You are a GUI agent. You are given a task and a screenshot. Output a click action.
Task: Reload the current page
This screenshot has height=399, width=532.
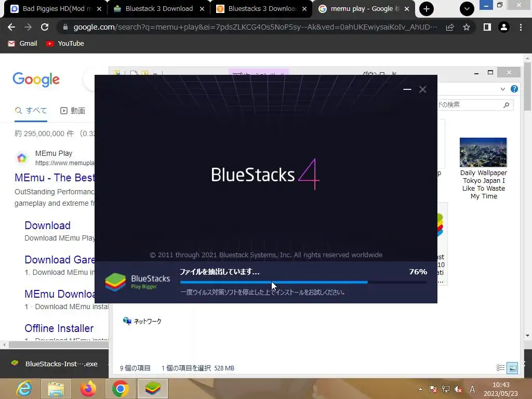[45, 27]
